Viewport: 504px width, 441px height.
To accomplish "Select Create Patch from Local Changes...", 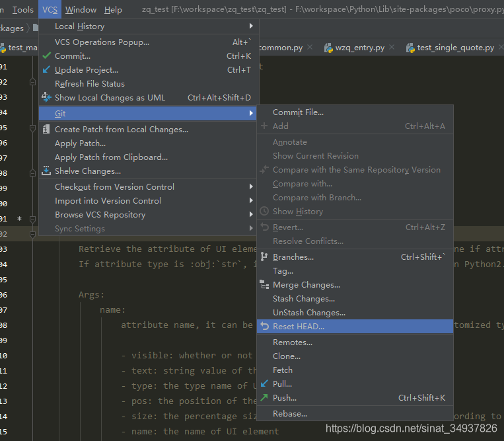I will pos(147,130).
